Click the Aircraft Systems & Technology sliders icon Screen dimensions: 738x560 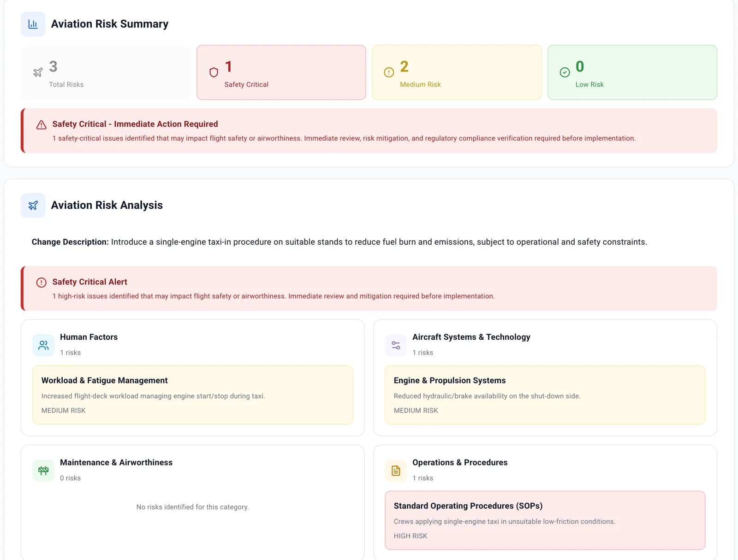[396, 345]
